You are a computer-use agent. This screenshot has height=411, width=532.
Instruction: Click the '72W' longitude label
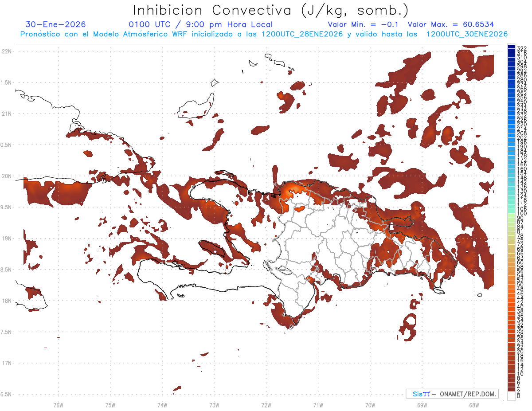pyautogui.click(x=266, y=405)
